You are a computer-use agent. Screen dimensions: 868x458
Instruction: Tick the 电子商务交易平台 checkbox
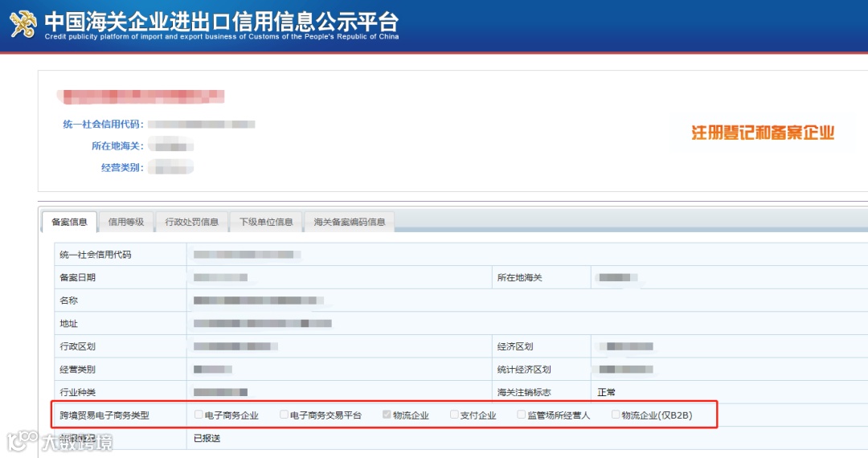[x=284, y=415]
